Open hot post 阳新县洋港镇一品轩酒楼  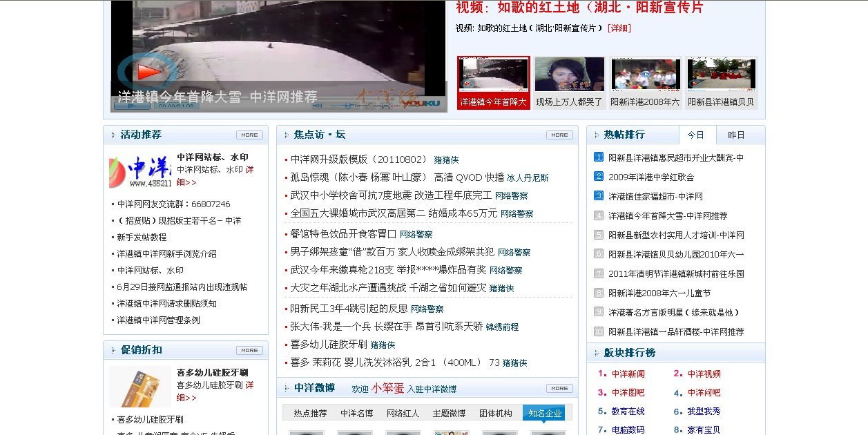click(x=676, y=331)
